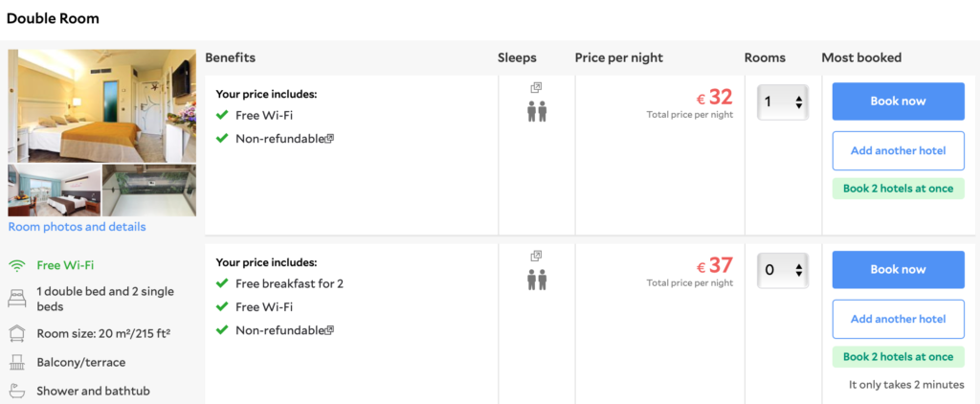Click the popup icon above the second sleeps icon
The width and height of the screenshot is (980, 404).
click(x=537, y=257)
